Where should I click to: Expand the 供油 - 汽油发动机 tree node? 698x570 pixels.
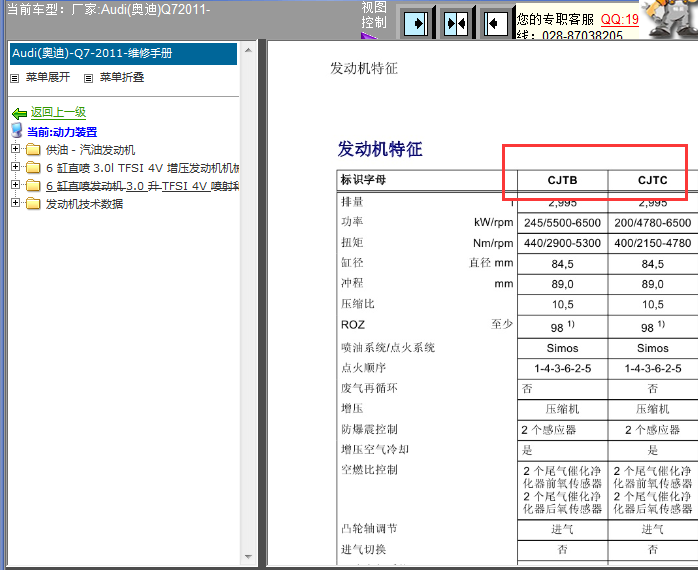pos(15,149)
